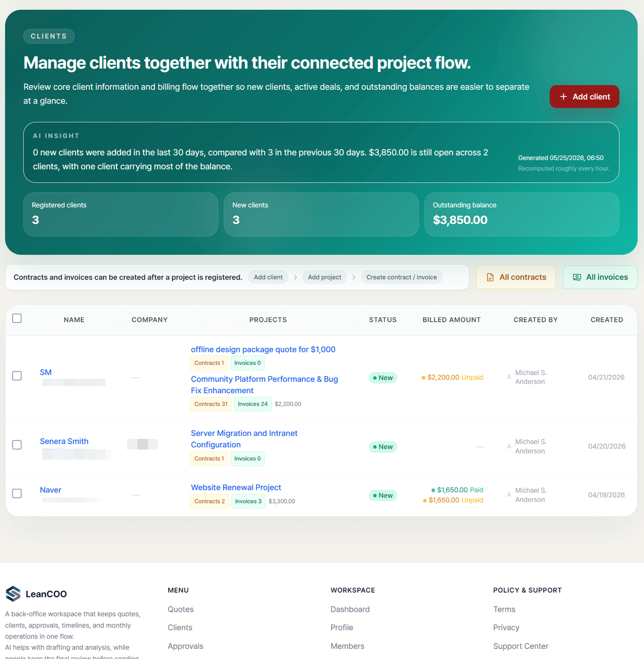Click the person icon in Senera Smith's row
This screenshot has width=644, height=659.
(x=509, y=446)
